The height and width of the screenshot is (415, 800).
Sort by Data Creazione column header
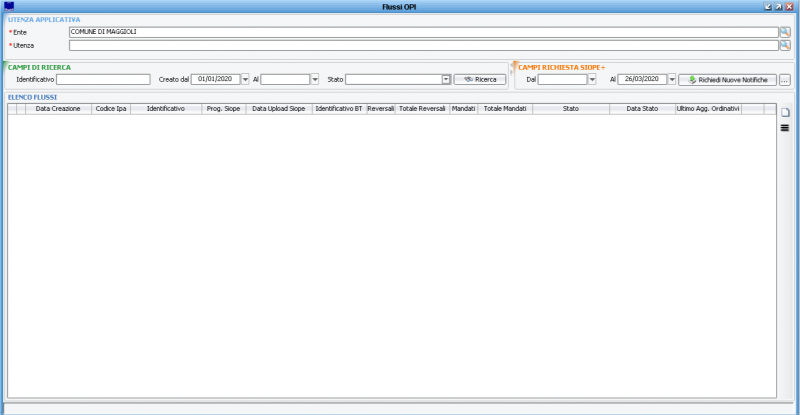pos(58,109)
